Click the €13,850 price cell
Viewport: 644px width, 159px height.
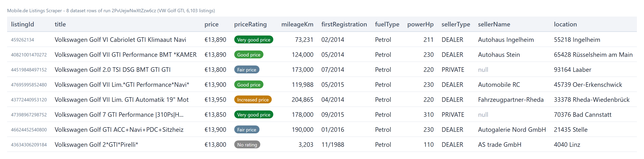(215, 115)
